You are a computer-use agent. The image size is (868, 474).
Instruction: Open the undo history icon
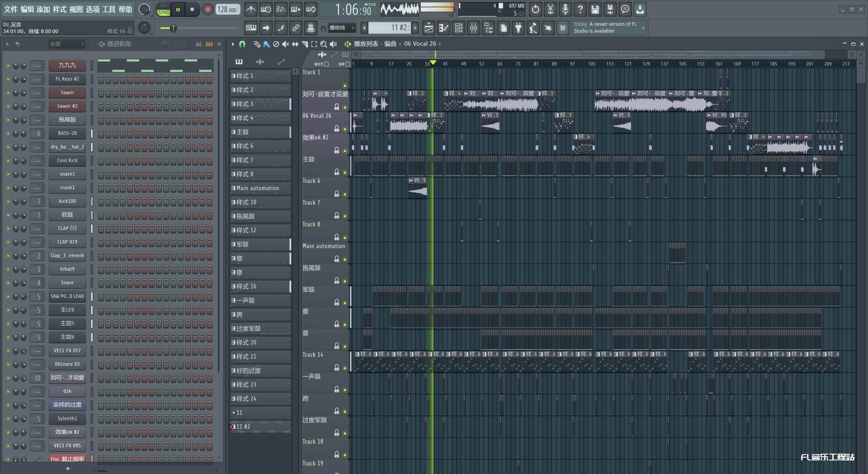536,9
